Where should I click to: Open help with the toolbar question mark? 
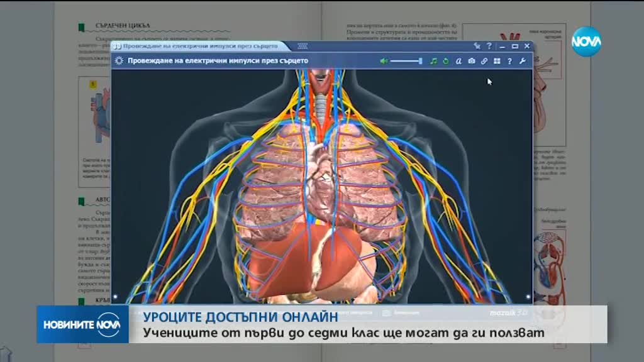click(509, 61)
